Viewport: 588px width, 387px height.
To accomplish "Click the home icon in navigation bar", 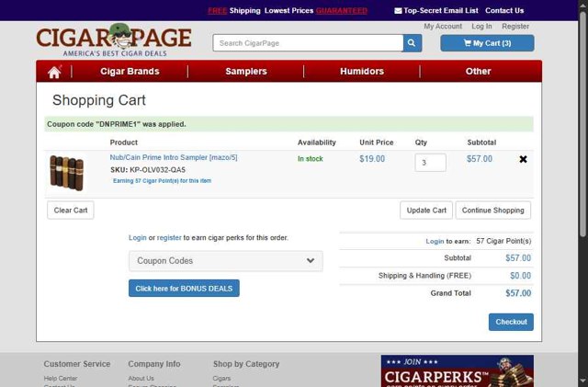I will pyautogui.click(x=54, y=72).
